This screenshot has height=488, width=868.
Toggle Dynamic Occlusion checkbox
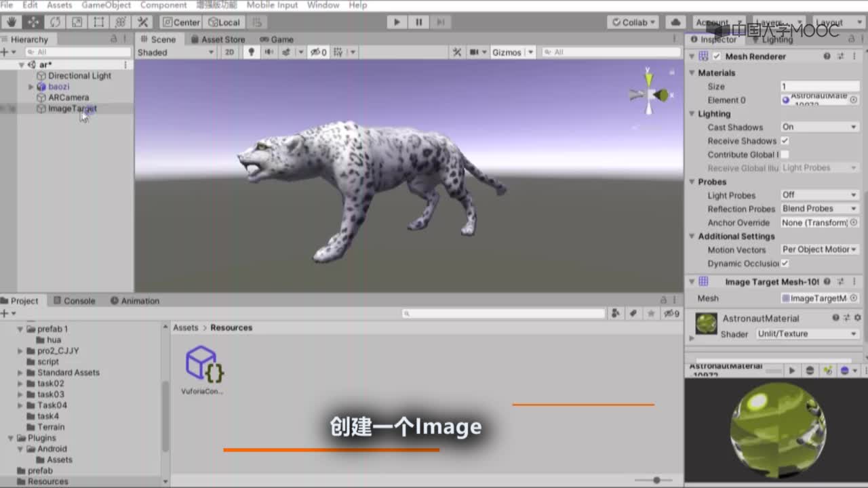click(x=785, y=263)
